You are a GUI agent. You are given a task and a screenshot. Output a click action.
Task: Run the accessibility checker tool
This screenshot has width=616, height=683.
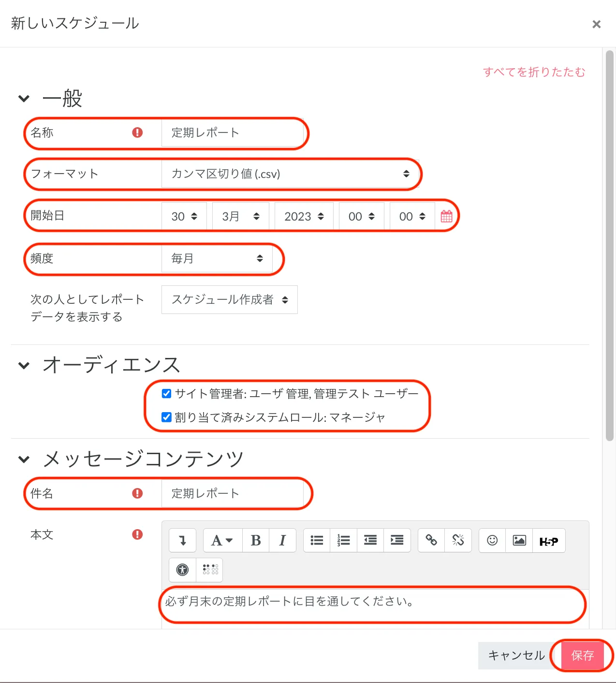click(x=183, y=570)
